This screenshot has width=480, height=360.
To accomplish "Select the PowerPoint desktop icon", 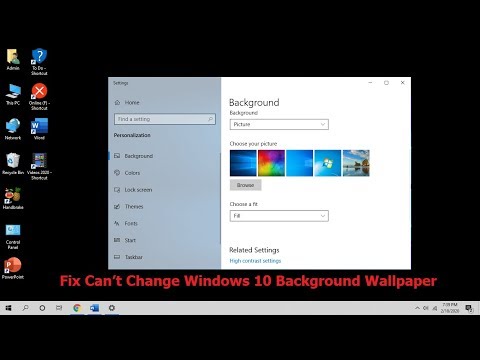I will point(13,268).
